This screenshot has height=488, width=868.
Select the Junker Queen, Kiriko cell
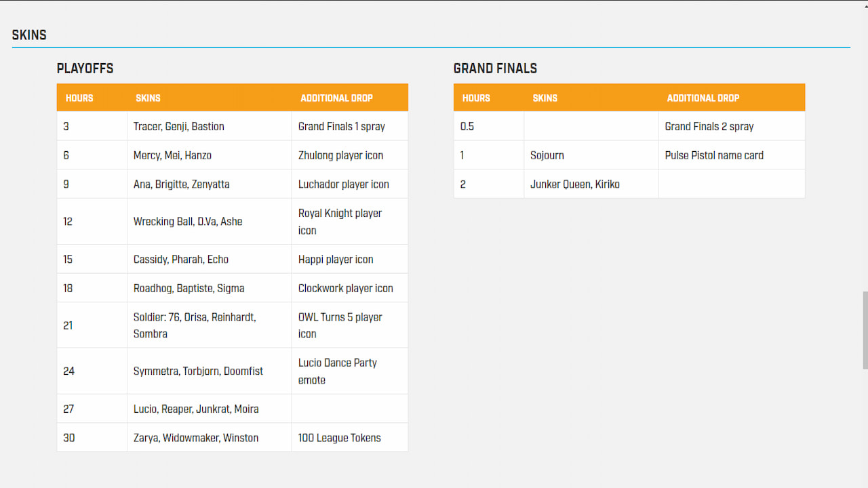[575, 184]
